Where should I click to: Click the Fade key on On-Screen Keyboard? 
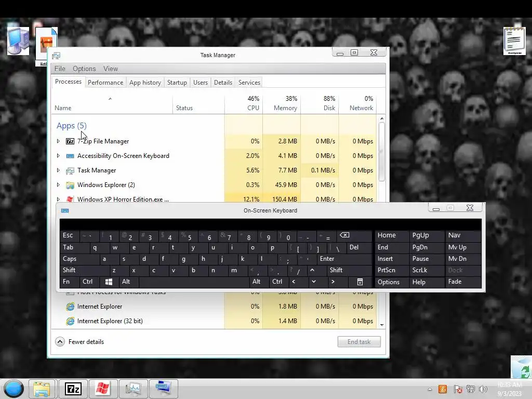click(463, 282)
